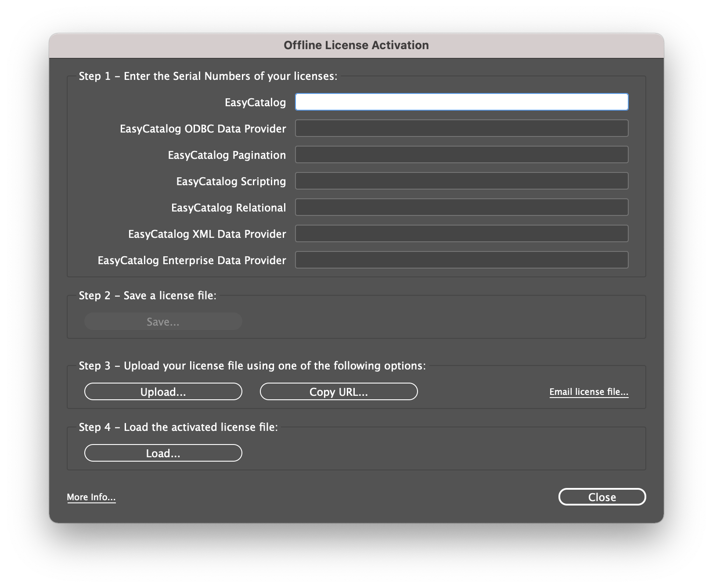This screenshot has height=588, width=713.
Task: Click inside the highlighted EasyCatalog input box
Action: click(x=461, y=101)
